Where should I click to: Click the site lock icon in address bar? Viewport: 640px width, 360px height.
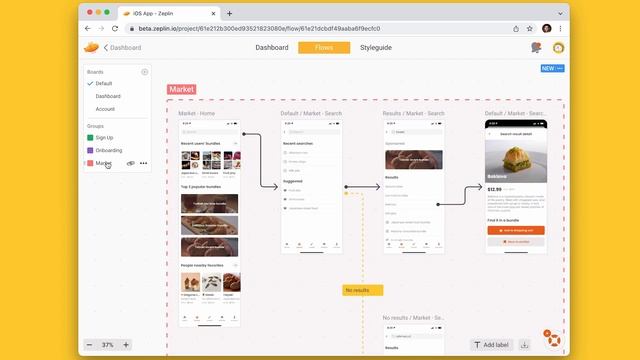[x=132, y=29]
